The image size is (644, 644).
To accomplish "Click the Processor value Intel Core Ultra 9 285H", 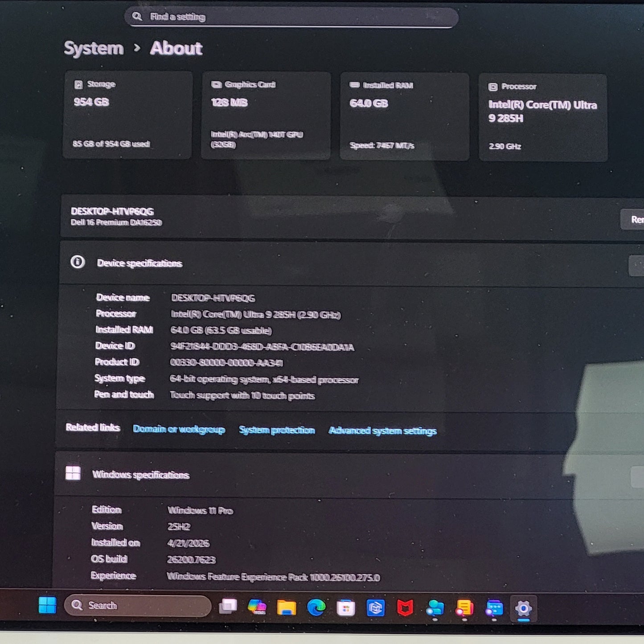I will (256, 315).
